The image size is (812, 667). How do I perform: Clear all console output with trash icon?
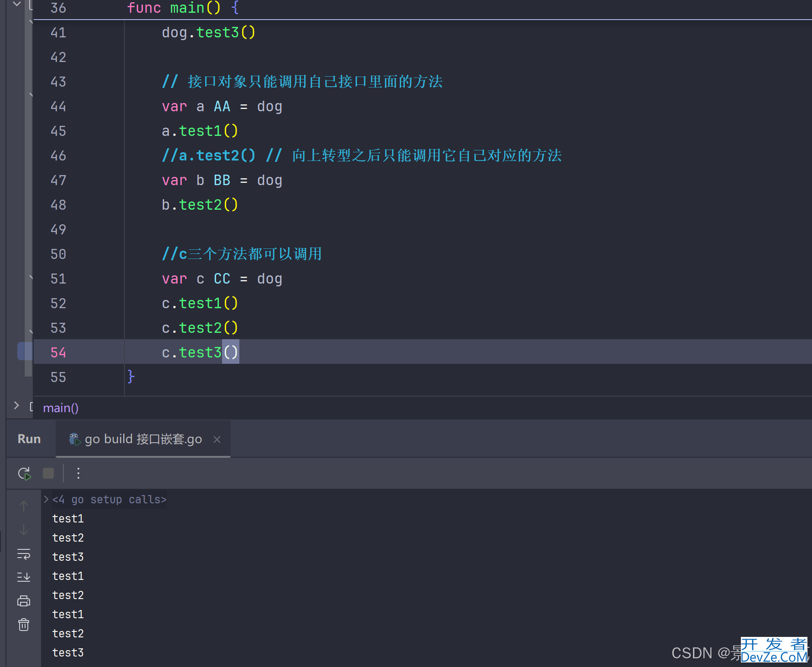[24, 625]
